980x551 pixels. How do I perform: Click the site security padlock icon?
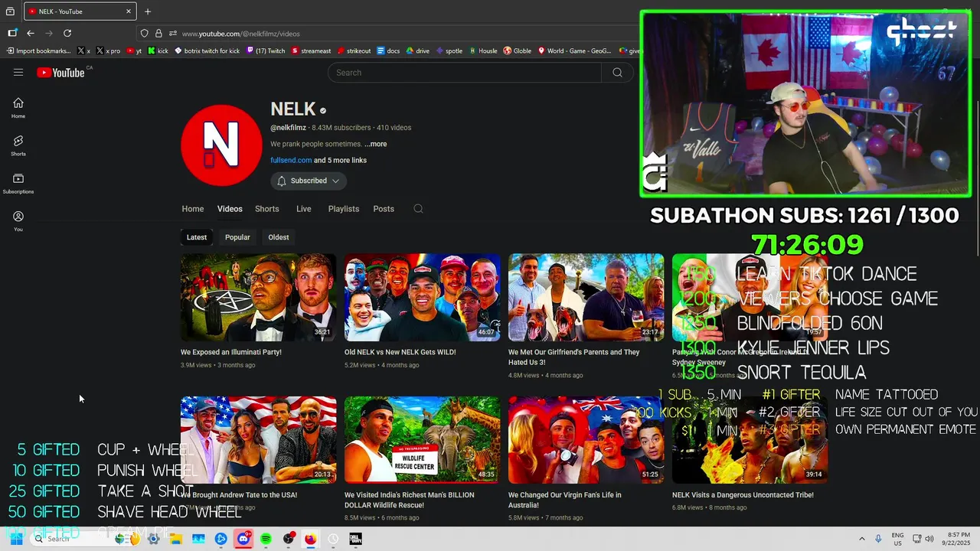coord(158,34)
